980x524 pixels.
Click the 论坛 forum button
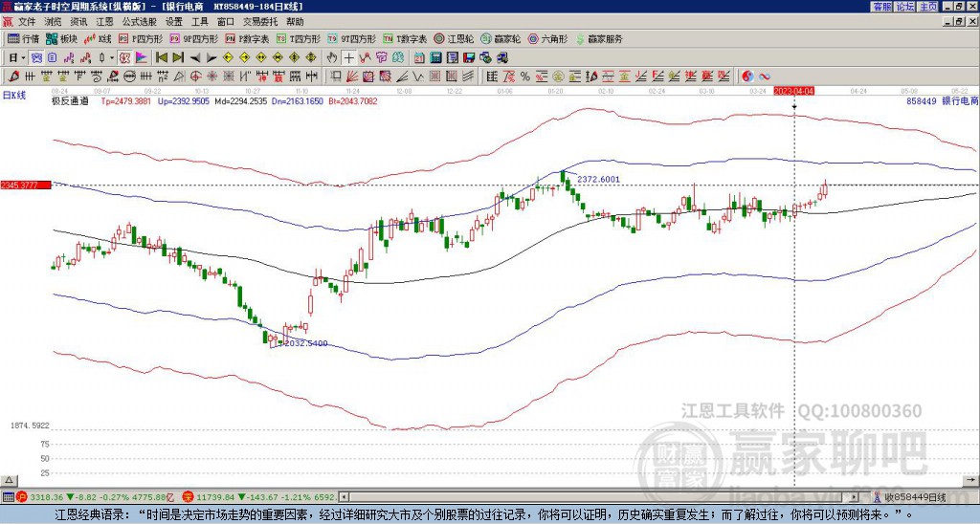(x=905, y=7)
